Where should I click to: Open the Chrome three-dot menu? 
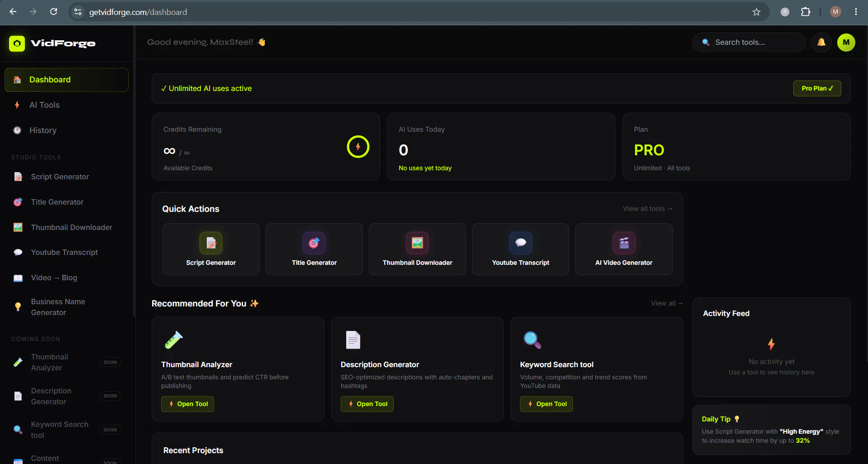tap(856, 12)
